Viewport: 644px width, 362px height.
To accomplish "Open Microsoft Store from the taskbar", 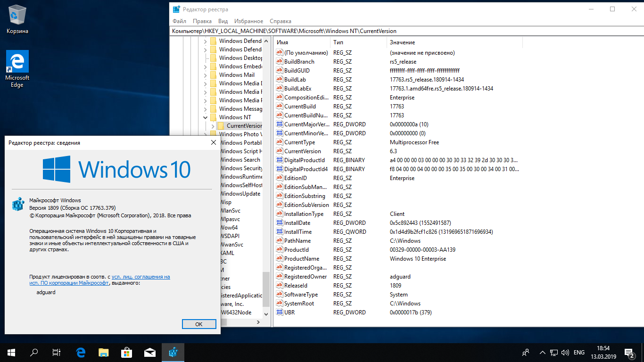I will click(126, 352).
